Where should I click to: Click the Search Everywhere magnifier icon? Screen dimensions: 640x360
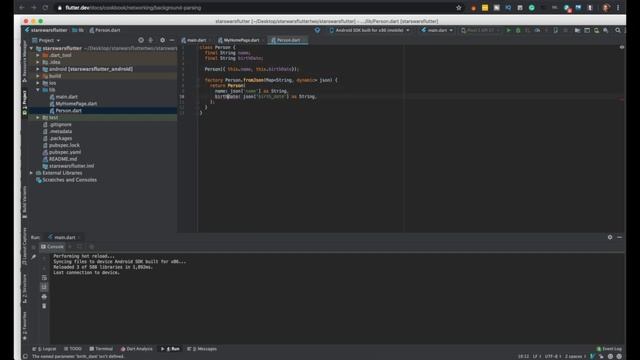[618, 30]
